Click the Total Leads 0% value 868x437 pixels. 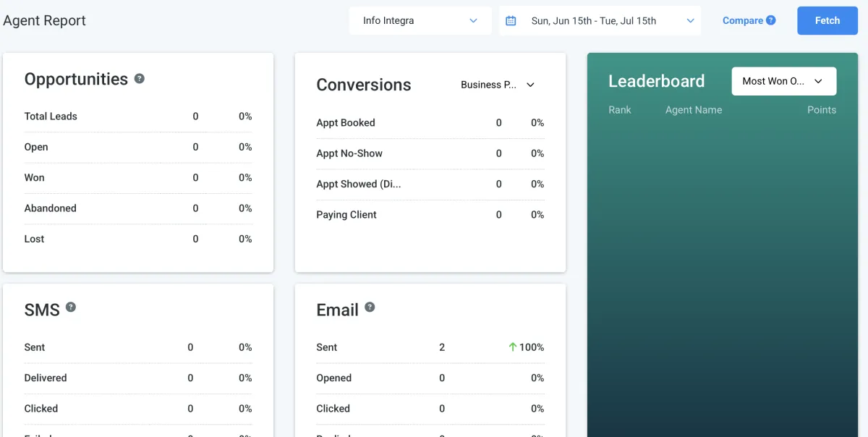tap(246, 116)
